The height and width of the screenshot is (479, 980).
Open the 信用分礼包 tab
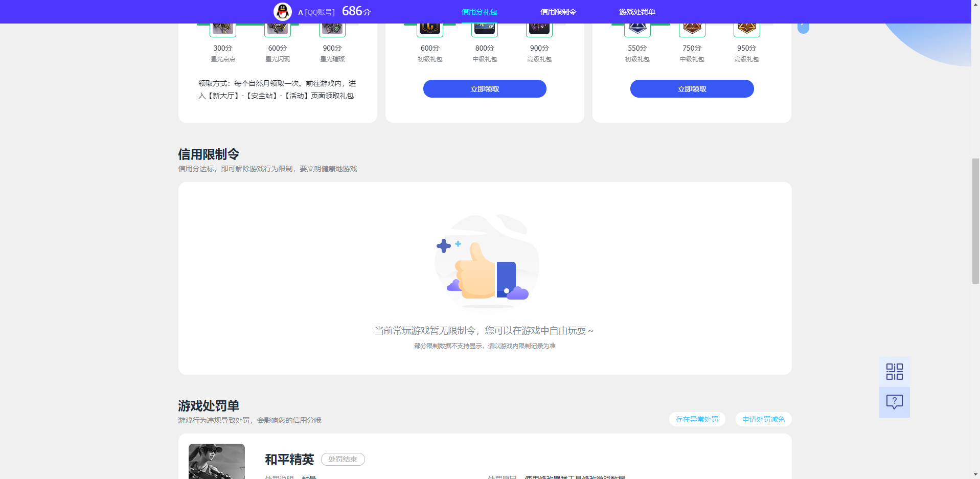[479, 12]
